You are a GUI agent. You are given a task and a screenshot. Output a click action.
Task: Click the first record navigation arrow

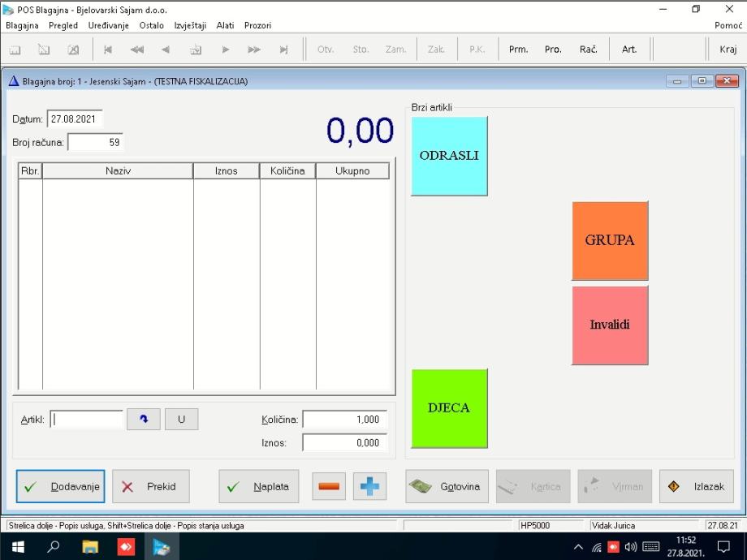coord(108,50)
